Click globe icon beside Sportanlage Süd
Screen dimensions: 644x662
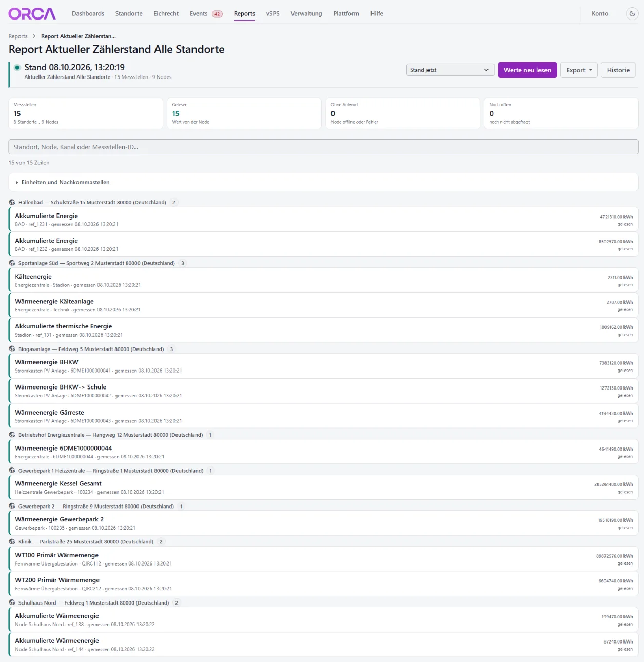click(12, 263)
